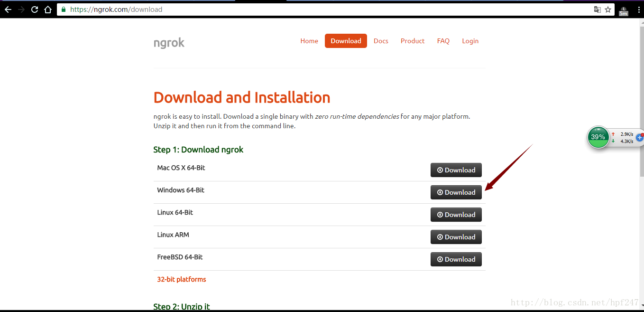Screen dimensions: 644x312
Task: Click the green 39% floating widget
Action: click(598, 137)
